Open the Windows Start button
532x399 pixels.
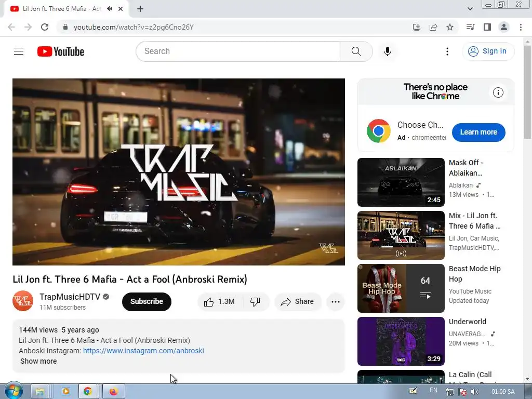coord(13,391)
